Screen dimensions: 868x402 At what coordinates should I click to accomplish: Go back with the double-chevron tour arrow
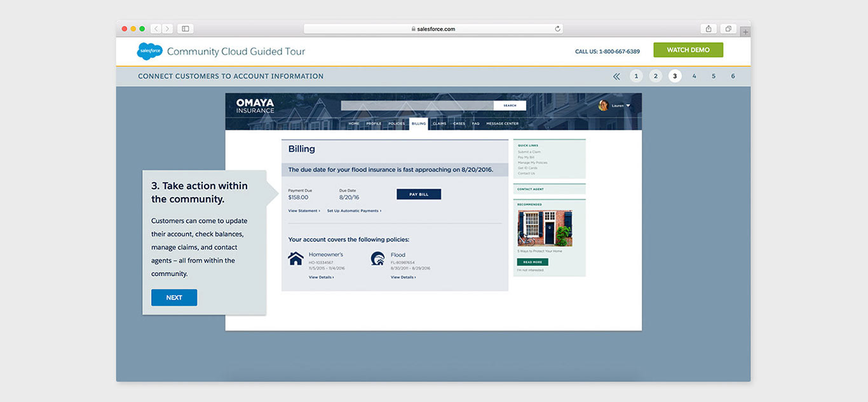click(x=616, y=76)
